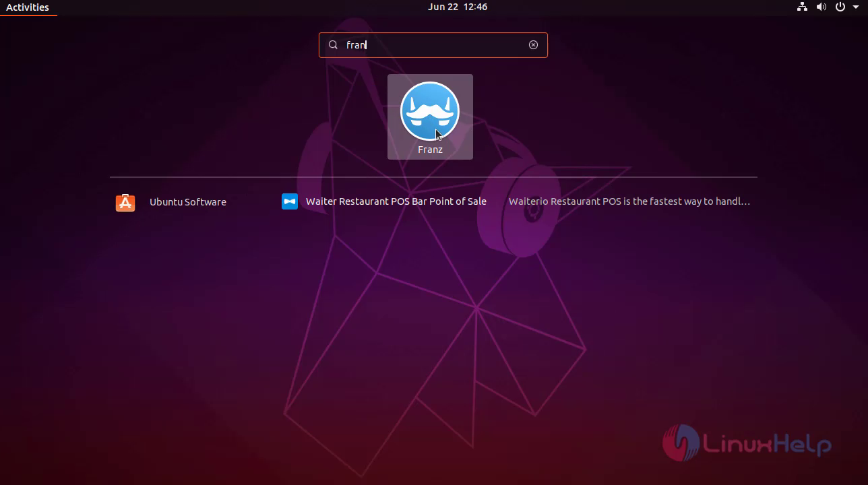Viewport: 868px width, 485px height.
Task: Focus the search input containing 'fran'
Action: coord(433,45)
